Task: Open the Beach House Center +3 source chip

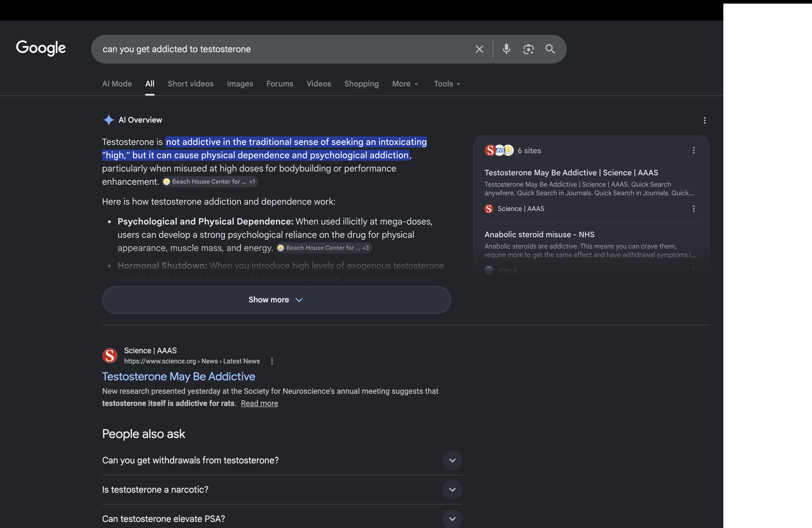Action: point(324,248)
